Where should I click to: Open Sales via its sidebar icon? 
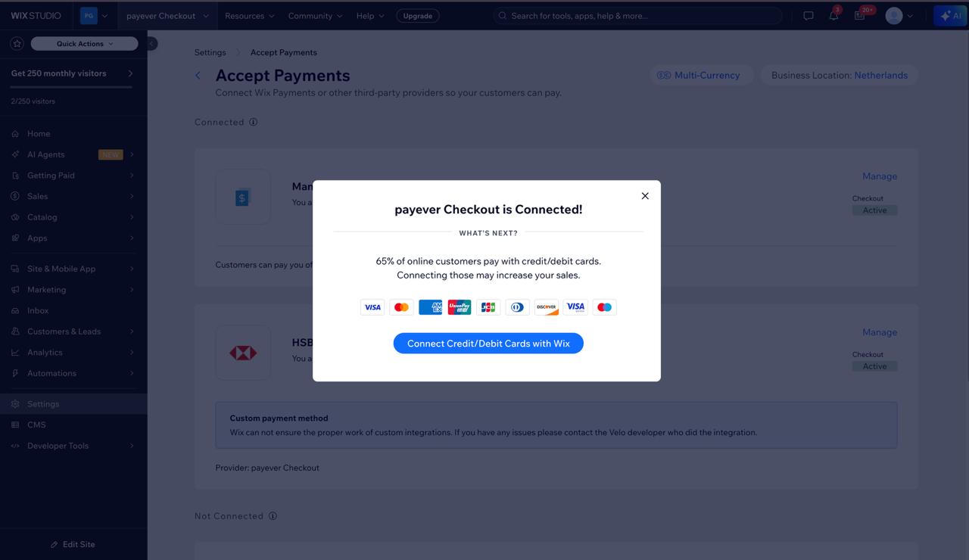pyautogui.click(x=16, y=196)
